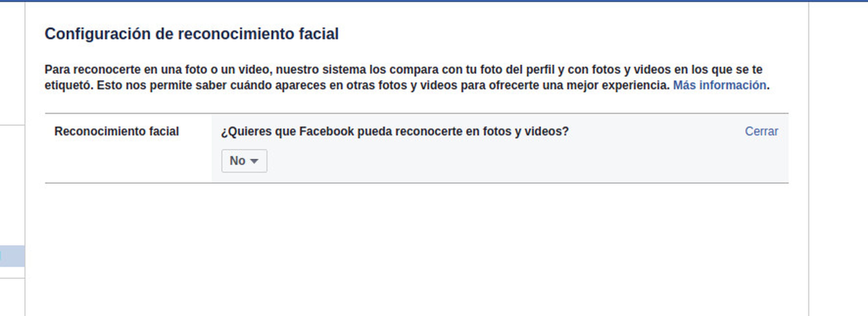This screenshot has height=316, width=868.
Task: Select the "Reconocimiento facial" row label
Action: coord(117,131)
